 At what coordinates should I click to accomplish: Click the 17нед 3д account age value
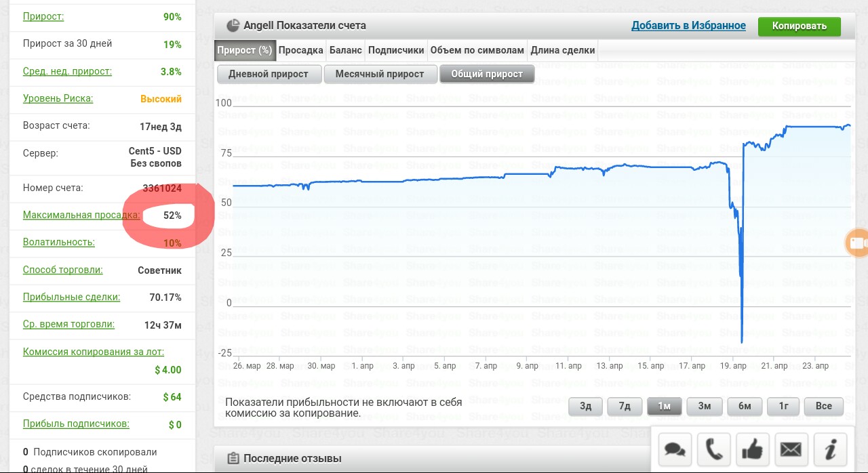(161, 126)
